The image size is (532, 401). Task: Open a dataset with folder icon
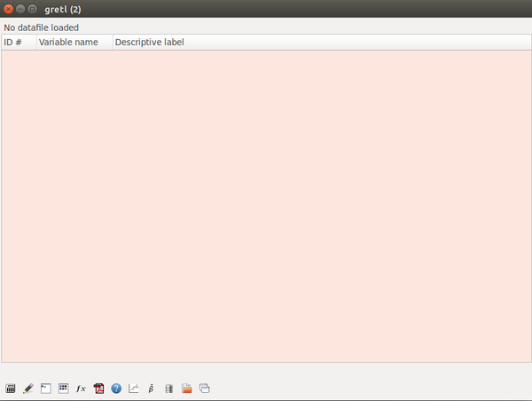coord(186,388)
